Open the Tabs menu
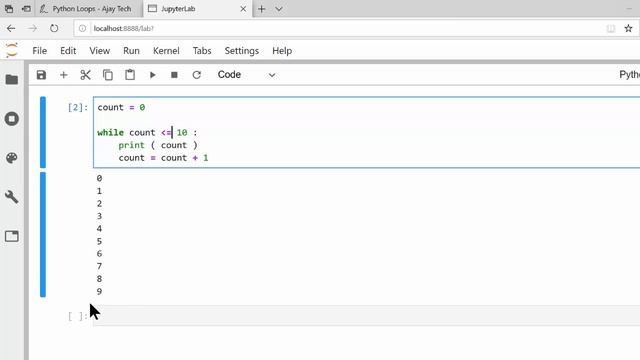The width and height of the screenshot is (640, 360). pos(202,51)
